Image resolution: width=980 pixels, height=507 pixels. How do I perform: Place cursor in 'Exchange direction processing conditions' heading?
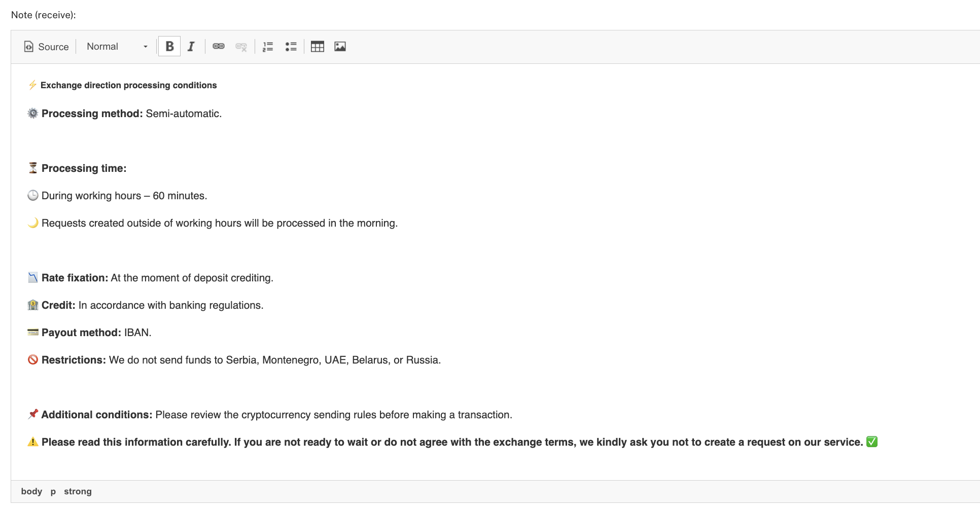(x=128, y=85)
